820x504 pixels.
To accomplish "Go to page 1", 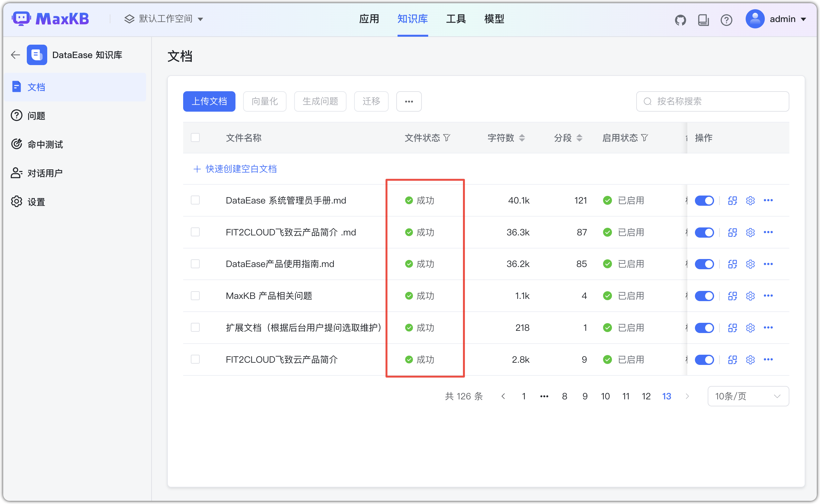I will click(524, 396).
